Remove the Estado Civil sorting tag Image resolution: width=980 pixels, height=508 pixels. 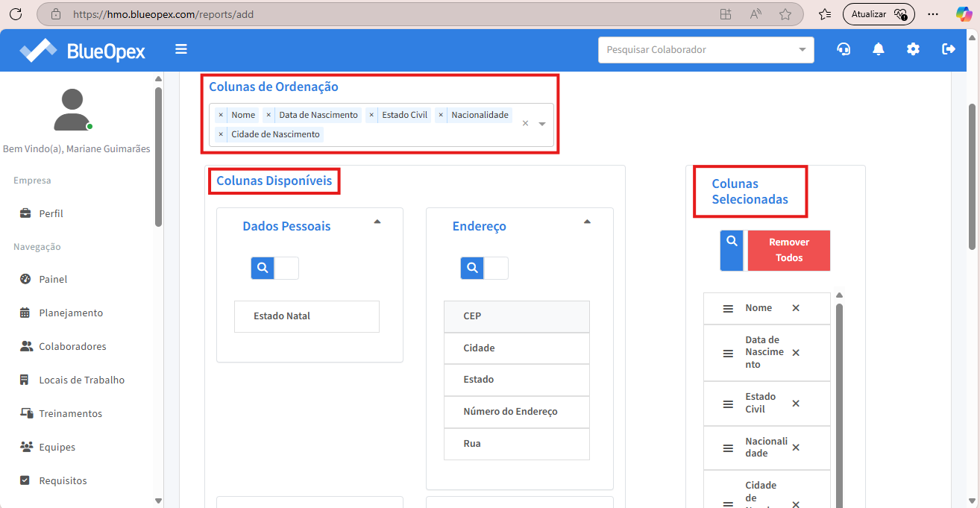371,115
